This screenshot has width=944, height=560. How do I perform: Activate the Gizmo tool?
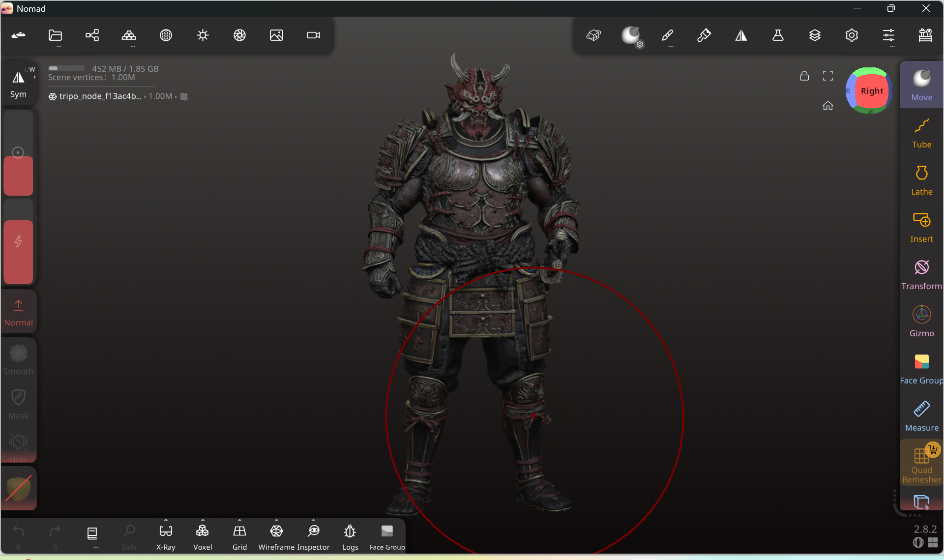(921, 322)
